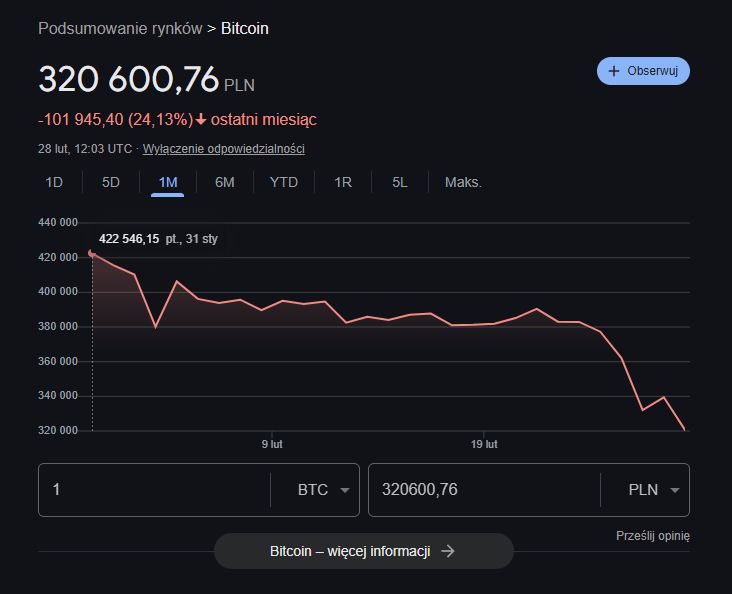Click the red down-arrow price change icon
The width and height of the screenshot is (732, 594).
pos(201,120)
